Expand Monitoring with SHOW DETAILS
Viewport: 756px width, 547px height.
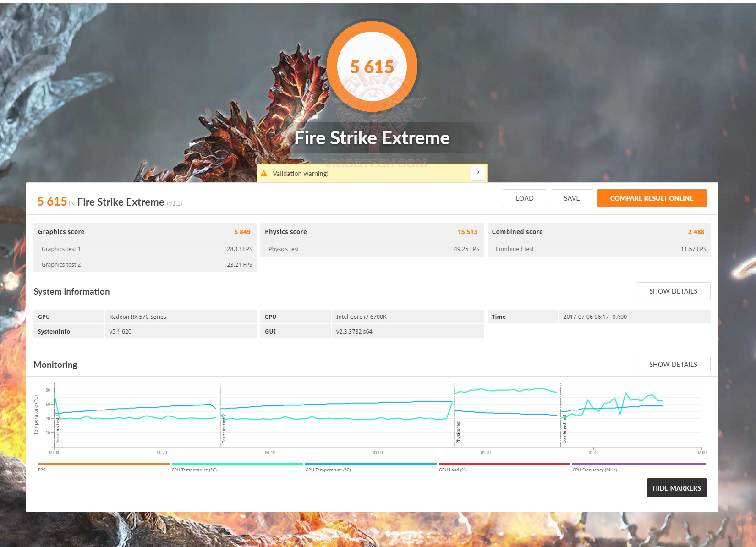(673, 364)
